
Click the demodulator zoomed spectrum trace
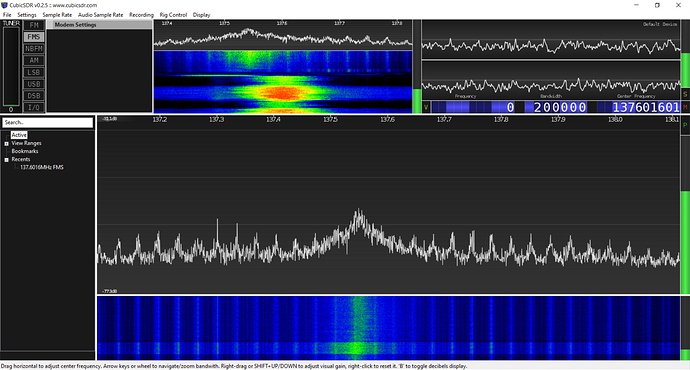[283, 38]
